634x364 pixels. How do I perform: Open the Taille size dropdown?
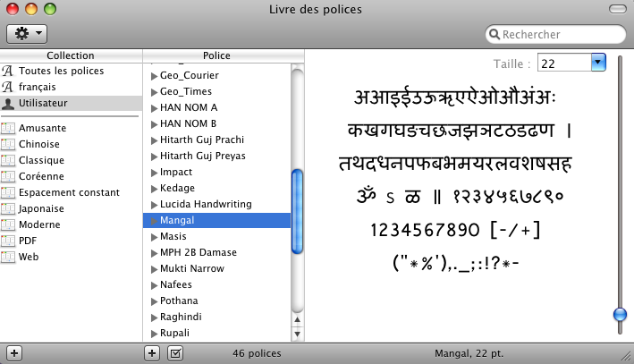coord(598,63)
